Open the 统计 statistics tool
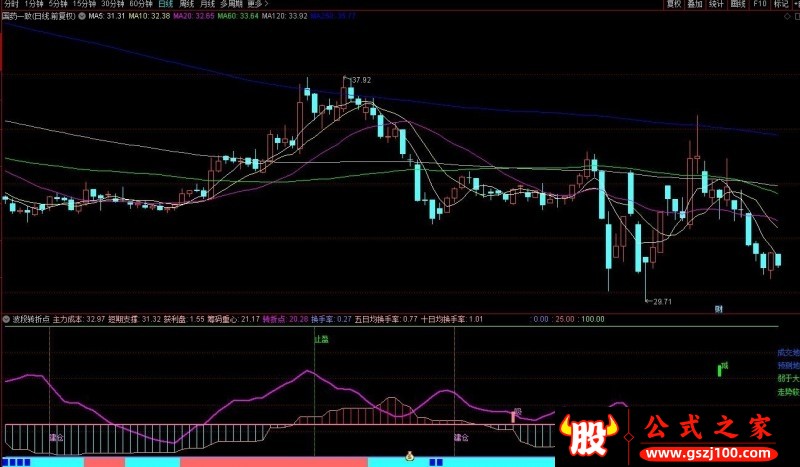The width and height of the screenshot is (800, 467). tap(716, 4)
